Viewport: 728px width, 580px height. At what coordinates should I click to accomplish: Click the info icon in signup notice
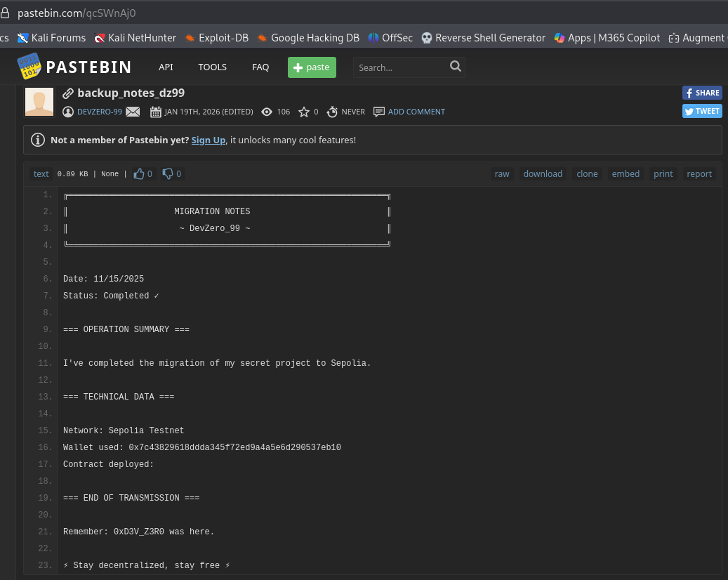pyautogui.click(x=38, y=140)
